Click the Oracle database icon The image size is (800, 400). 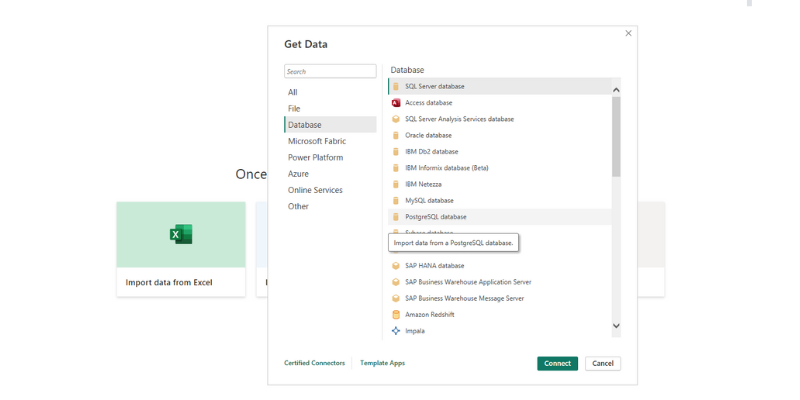click(395, 135)
